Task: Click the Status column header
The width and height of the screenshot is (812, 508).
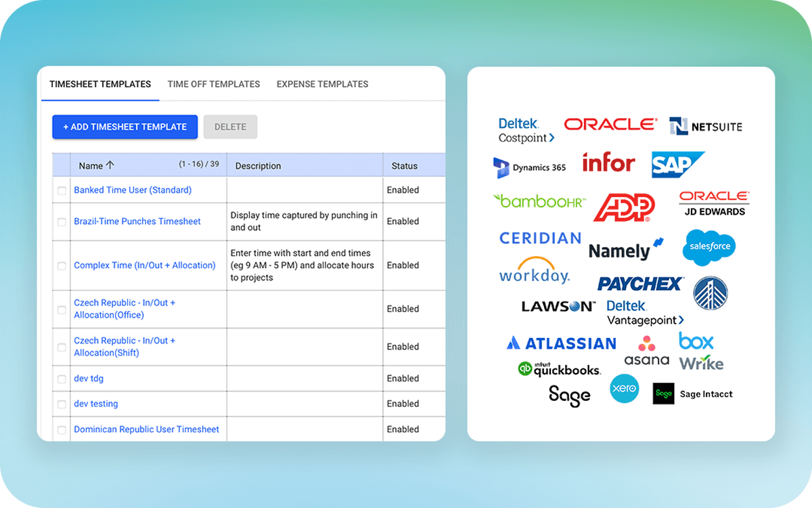Action: [405, 166]
